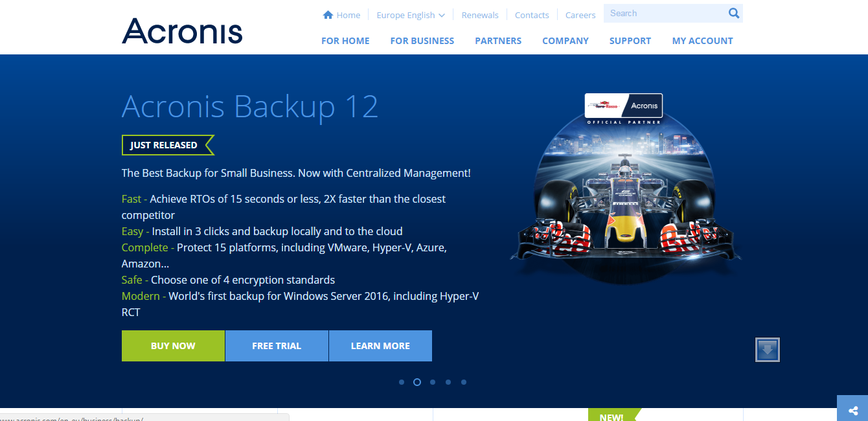This screenshot has width=868, height=421.
Task: Open the FOR BUSINESS menu
Action: click(x=422, y=41)
